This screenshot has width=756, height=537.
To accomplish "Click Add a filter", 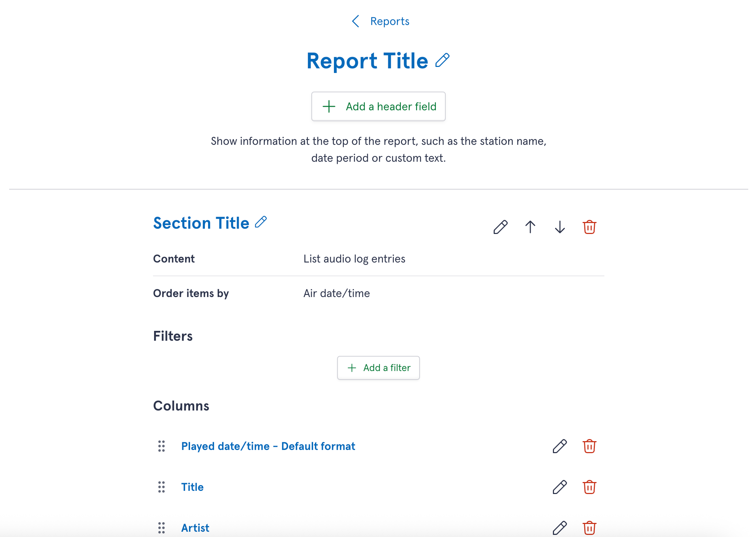I will (x=378, y=368).
